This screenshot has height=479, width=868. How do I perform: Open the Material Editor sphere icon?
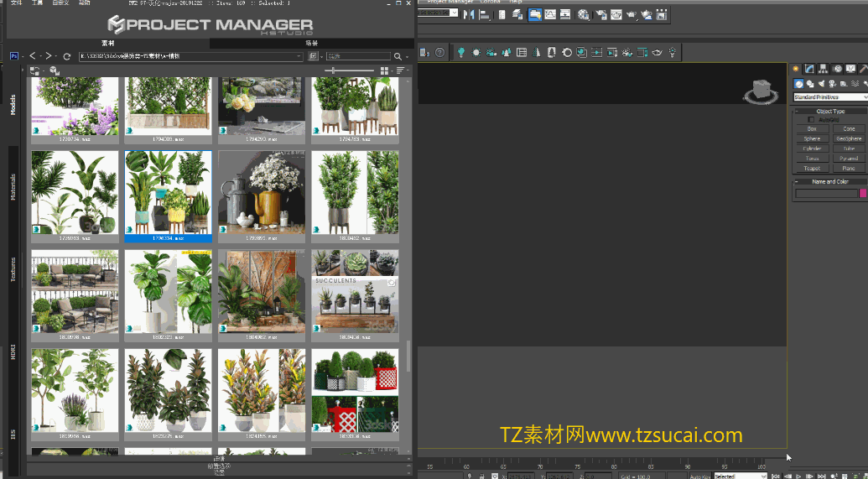(x=584, y=15)
